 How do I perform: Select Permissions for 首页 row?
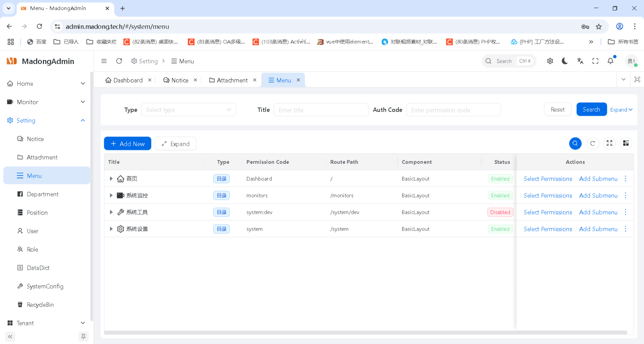pos(548,178)
